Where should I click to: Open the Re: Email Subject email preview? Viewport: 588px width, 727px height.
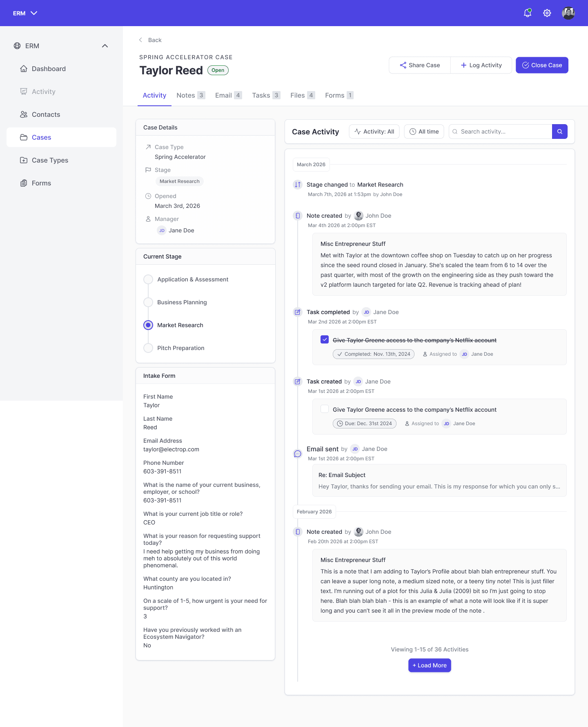439,480
